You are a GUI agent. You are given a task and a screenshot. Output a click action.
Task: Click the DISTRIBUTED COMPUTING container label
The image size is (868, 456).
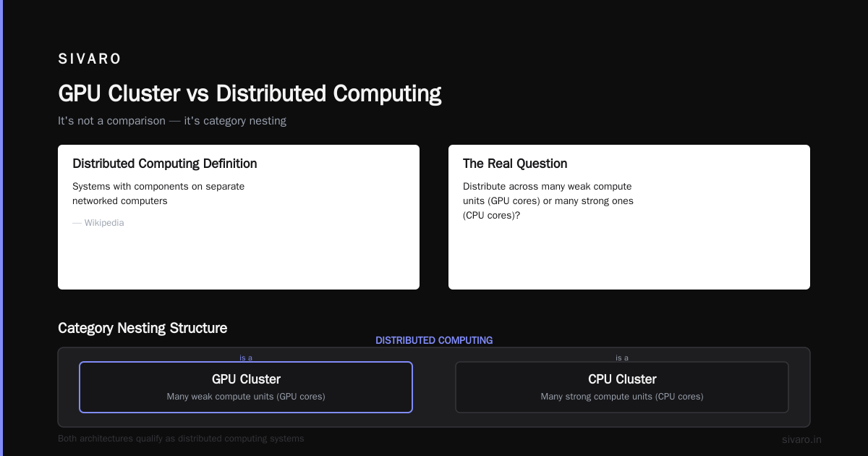pyautogui.click(x=434, y=340)
